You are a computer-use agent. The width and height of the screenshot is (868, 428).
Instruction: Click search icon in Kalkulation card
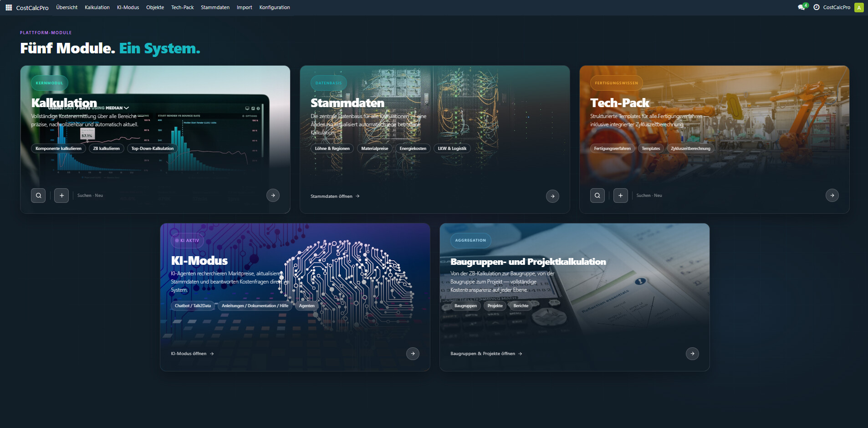tap(39, 196)
